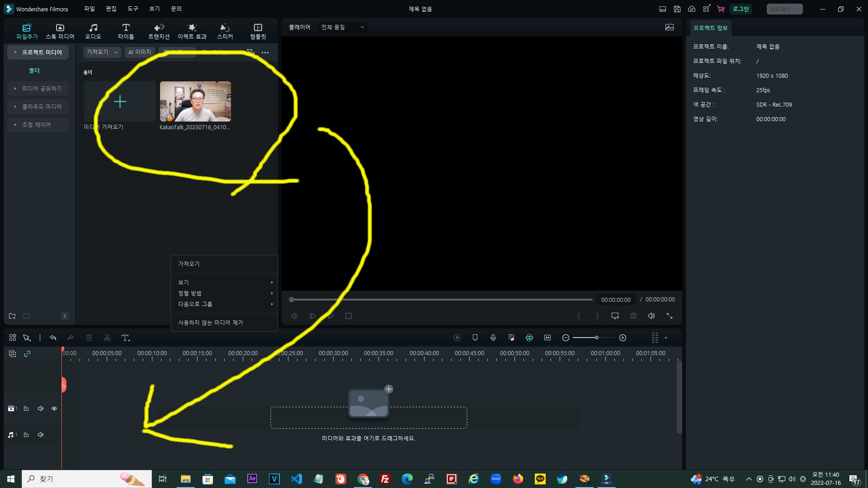Select 정렬 방법 in context menu
The height and width of the screenshot is (488, 868).
point(190,293)
